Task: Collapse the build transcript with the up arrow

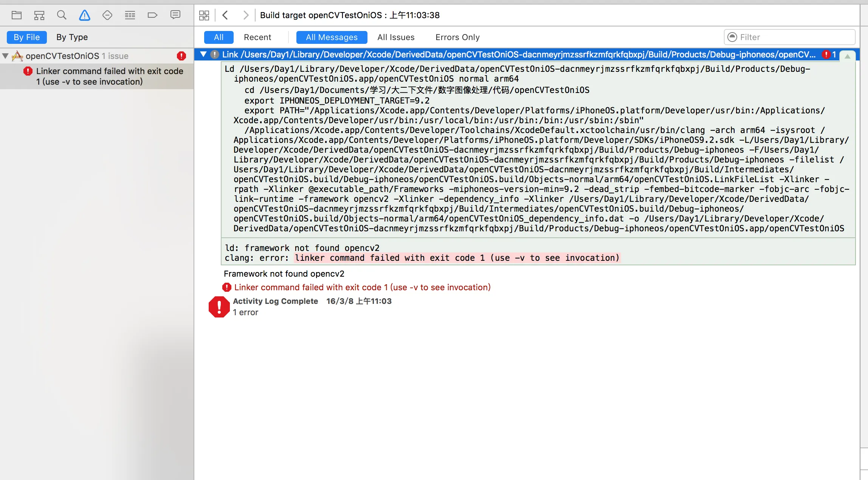Action: coord(847,56)
